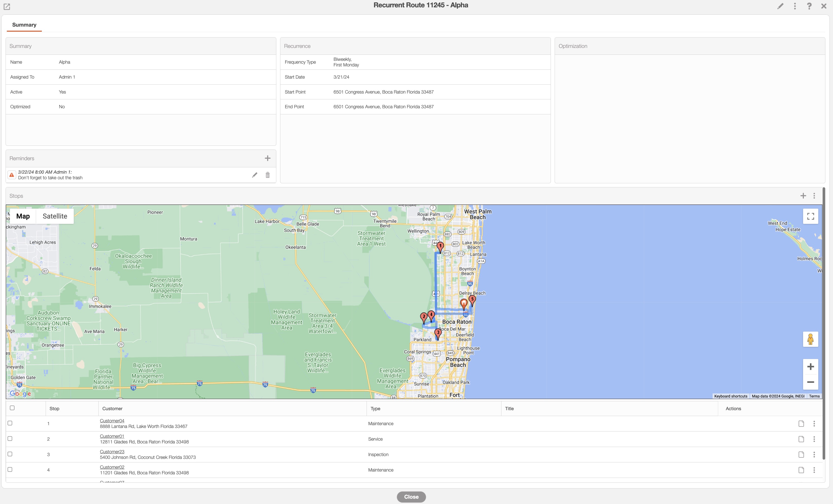Delete the reminder using trash icon
The width and height of the screenshot is (833, 504).
pos(267,175)
